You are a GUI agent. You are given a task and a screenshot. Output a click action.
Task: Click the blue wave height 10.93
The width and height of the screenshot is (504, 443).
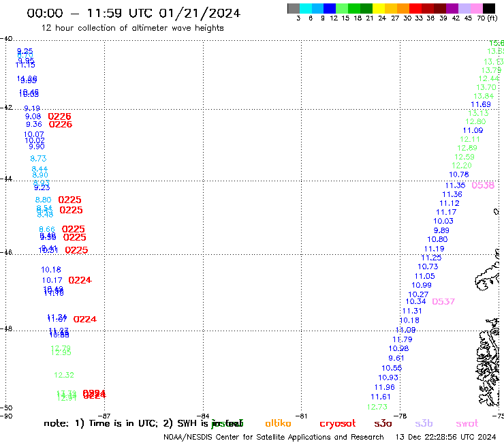click(x=388, y=378)
